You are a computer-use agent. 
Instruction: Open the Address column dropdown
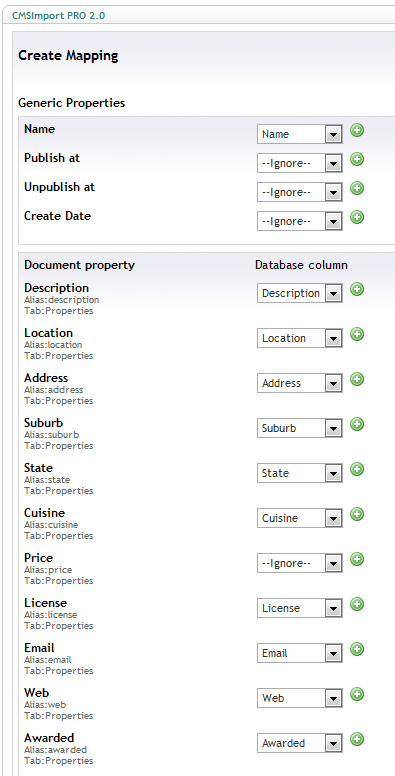click(299, 383)
